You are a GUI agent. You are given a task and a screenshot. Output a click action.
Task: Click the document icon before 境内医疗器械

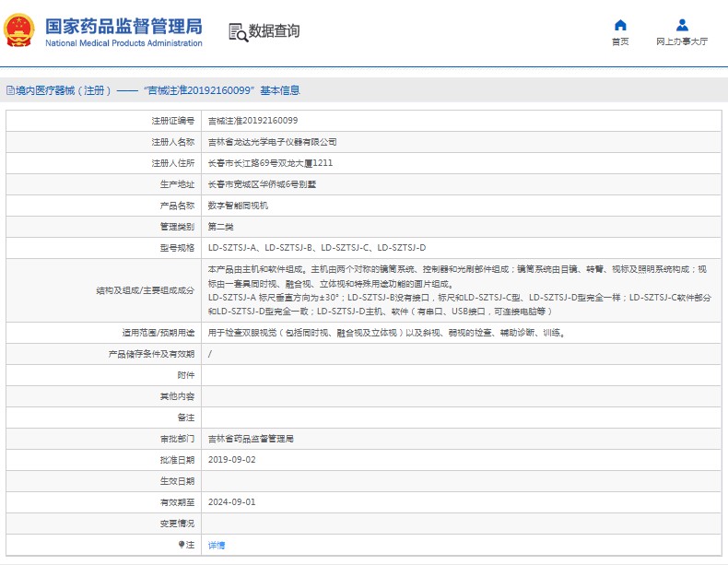tap(10, 90)
